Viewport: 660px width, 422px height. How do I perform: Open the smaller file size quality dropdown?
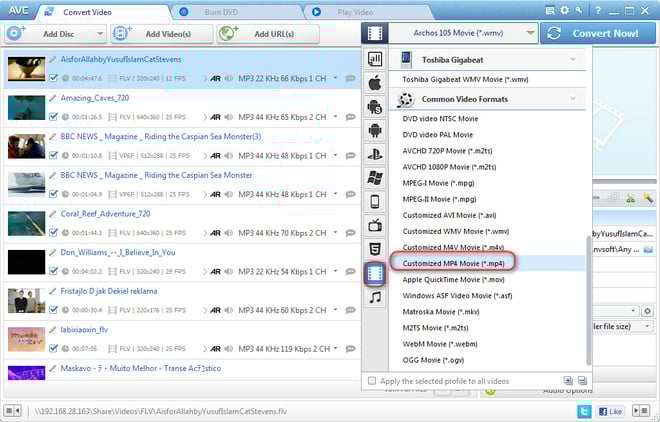coord(647,326)
